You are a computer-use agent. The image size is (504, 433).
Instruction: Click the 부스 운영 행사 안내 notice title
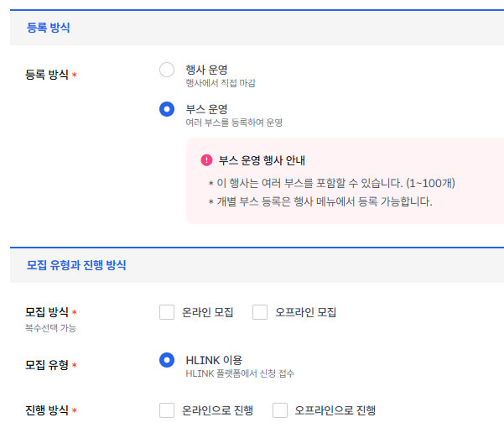pyautogui.click(x=261, y=160)
